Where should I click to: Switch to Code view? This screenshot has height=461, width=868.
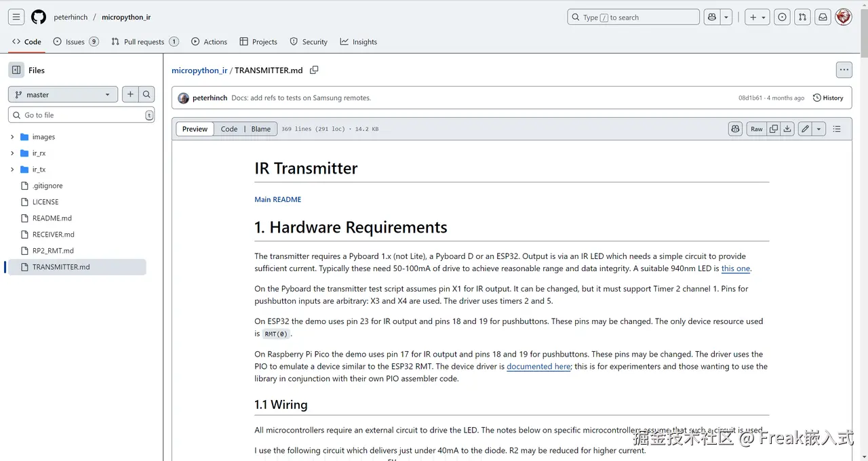coord(229,129)
